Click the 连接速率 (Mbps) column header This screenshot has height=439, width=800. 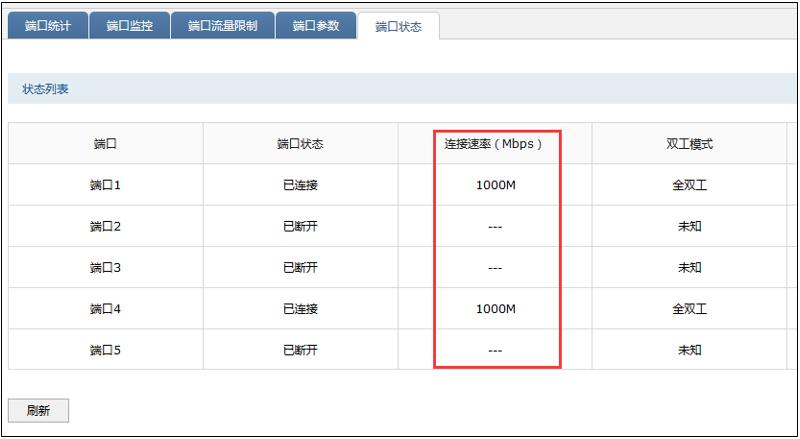pos(495,143)
